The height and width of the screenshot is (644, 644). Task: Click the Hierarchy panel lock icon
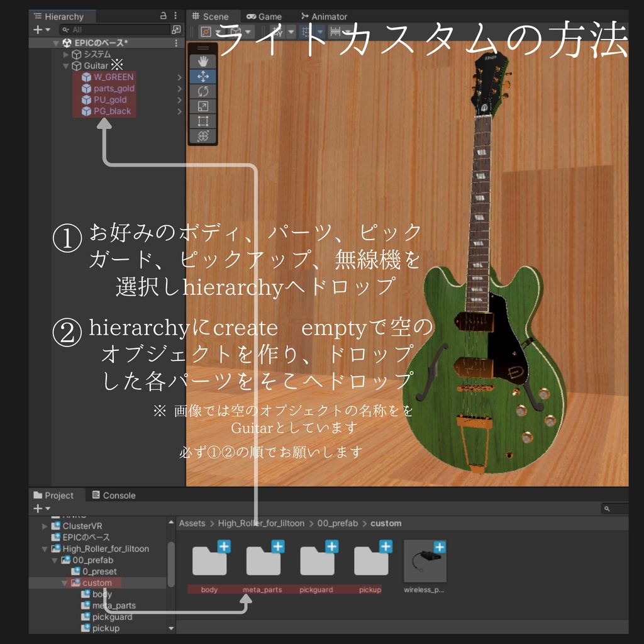click(163, 16)
